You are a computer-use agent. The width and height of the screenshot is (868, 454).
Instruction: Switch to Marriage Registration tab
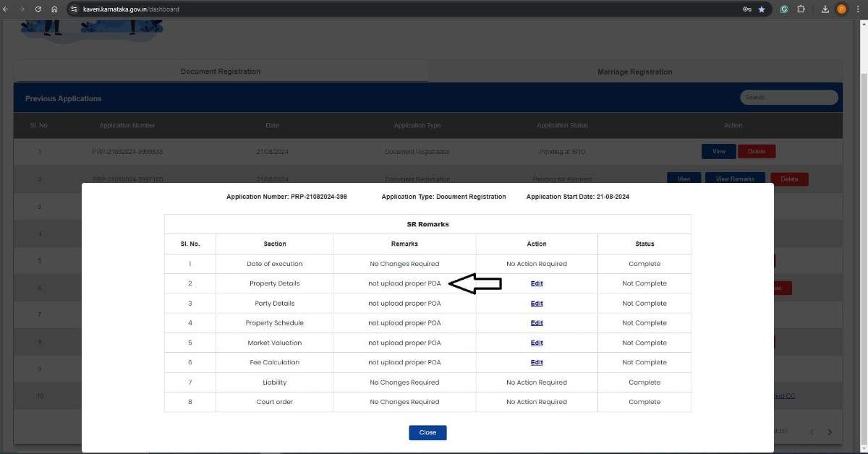[634, 72]
